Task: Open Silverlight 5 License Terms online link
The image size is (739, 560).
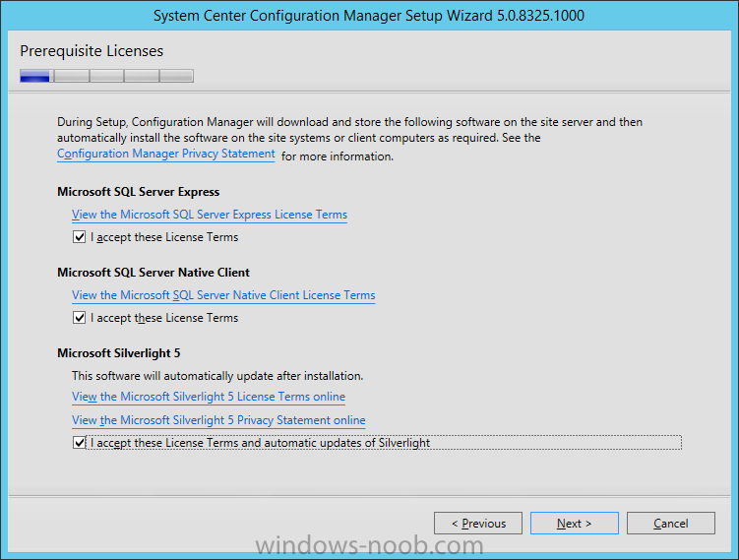Action: 209,397
